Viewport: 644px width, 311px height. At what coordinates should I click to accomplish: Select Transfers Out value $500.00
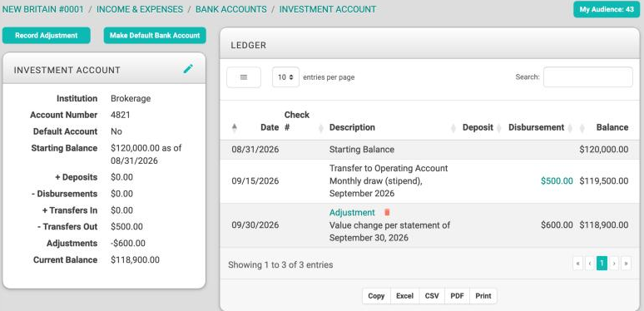[127, 227]
